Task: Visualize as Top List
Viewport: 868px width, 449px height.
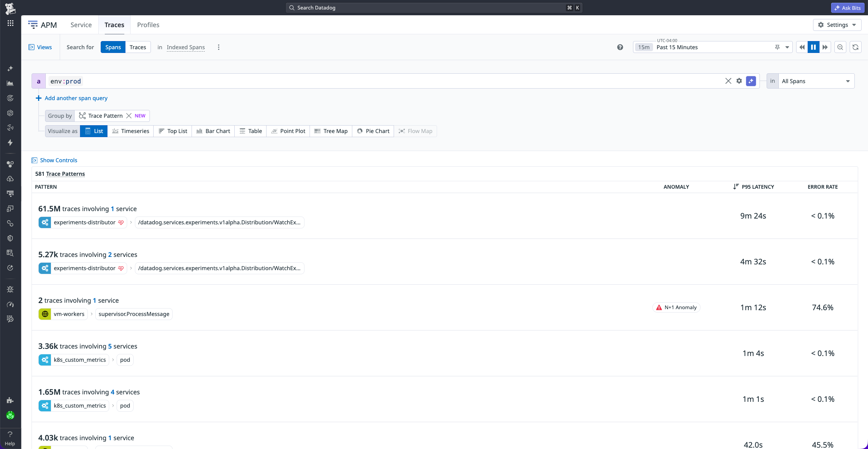Action: tap(173, 131)
